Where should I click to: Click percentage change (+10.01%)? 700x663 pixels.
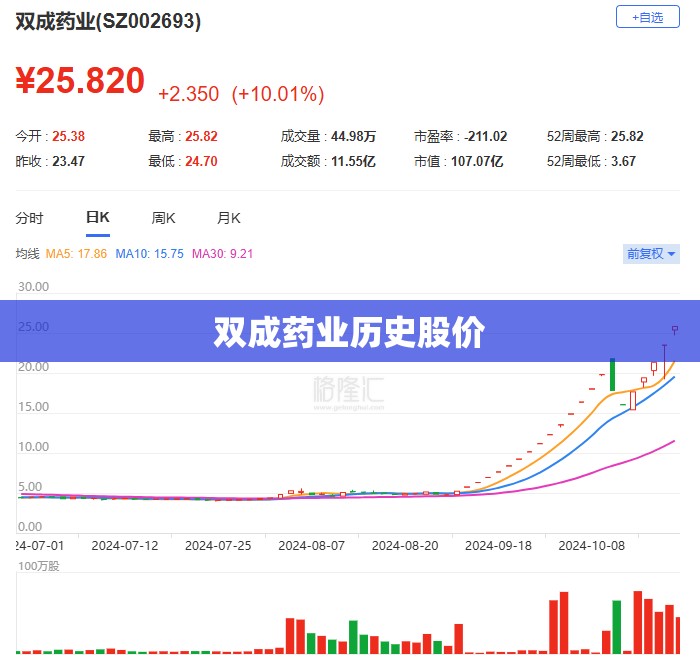pyautogui.click(x=278, y=94)
